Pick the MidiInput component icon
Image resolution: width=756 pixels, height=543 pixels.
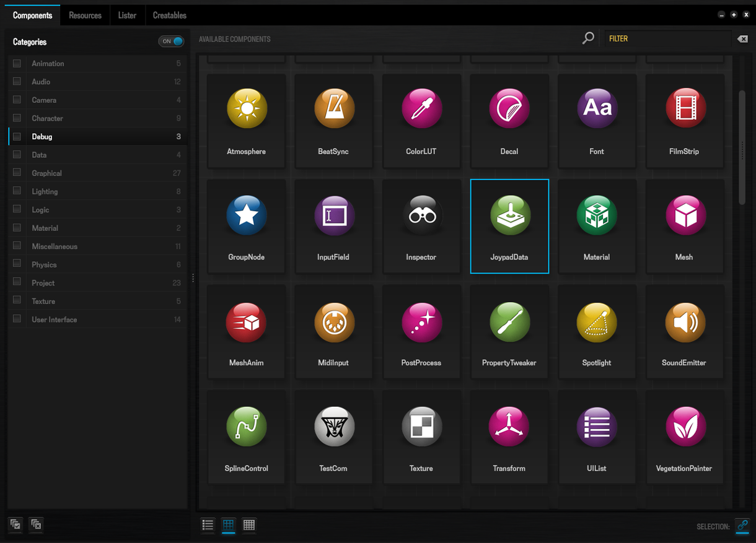point(334,322)
